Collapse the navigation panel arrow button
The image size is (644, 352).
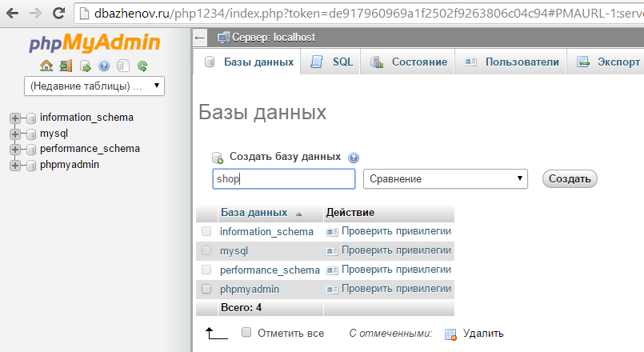[x=200, y=38]
